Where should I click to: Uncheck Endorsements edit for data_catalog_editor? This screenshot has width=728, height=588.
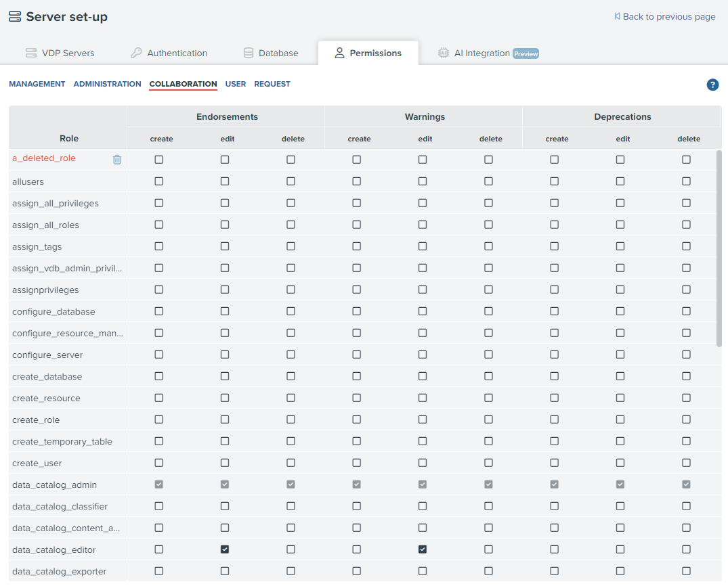pyautogui.click(x=225, y=549)
